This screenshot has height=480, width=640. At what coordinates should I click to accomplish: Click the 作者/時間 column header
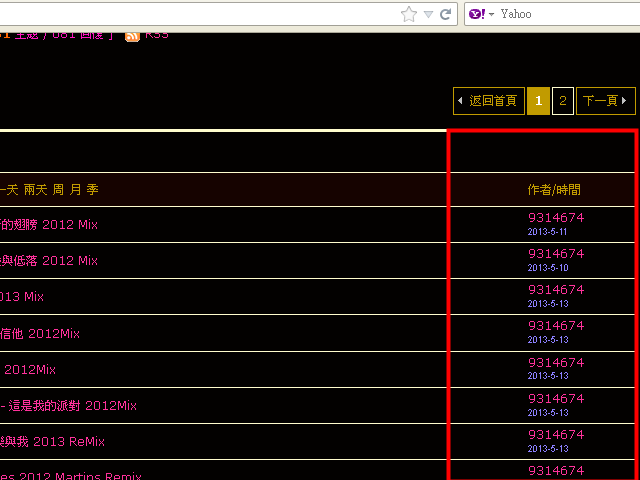(x=554, y=190)
